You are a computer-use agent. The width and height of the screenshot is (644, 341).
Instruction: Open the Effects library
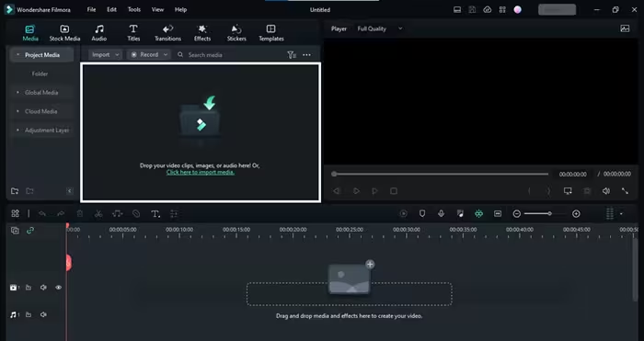(202, 33)
